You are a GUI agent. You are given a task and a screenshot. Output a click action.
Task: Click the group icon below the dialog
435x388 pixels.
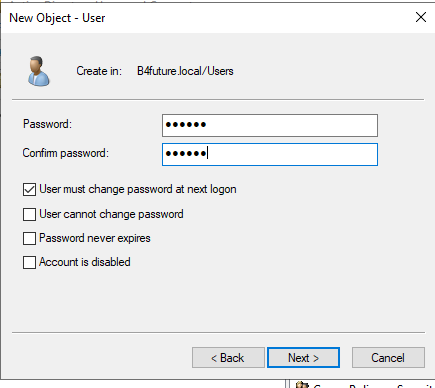point(302,385)
